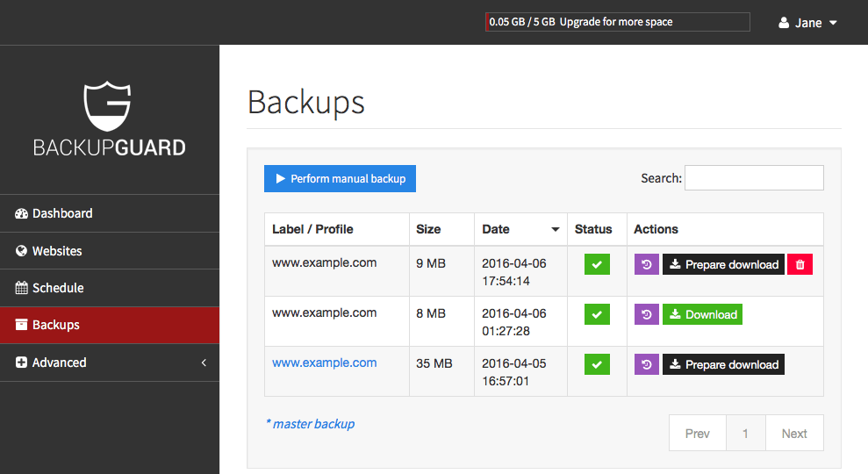868x474 pixels.
Task: Click the Advanced plus-square icon
Action: [x=21, y=363]
